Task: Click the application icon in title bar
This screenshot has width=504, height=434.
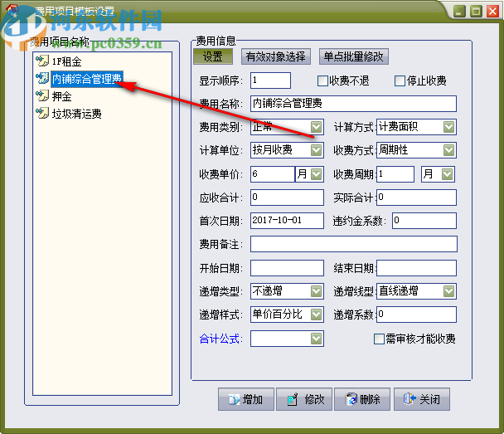Action: point(12,10)
